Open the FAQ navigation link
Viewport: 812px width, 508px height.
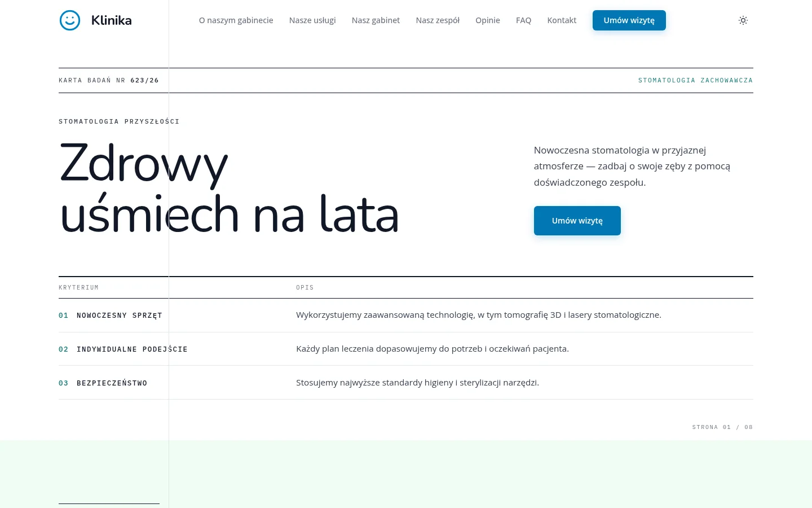point(523,20)
